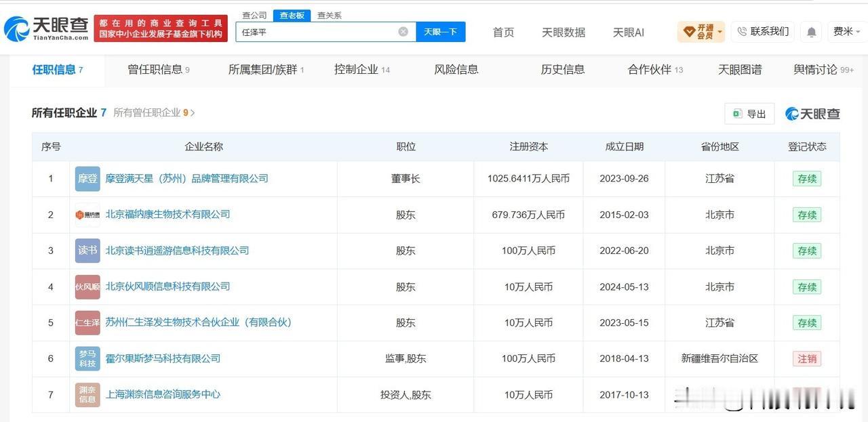The width and height of the screenshot is (868, 422).
Task: Open 北京福纳康生物技术有限公司 link
Action: pyautogui.click(x=167, y=215)
